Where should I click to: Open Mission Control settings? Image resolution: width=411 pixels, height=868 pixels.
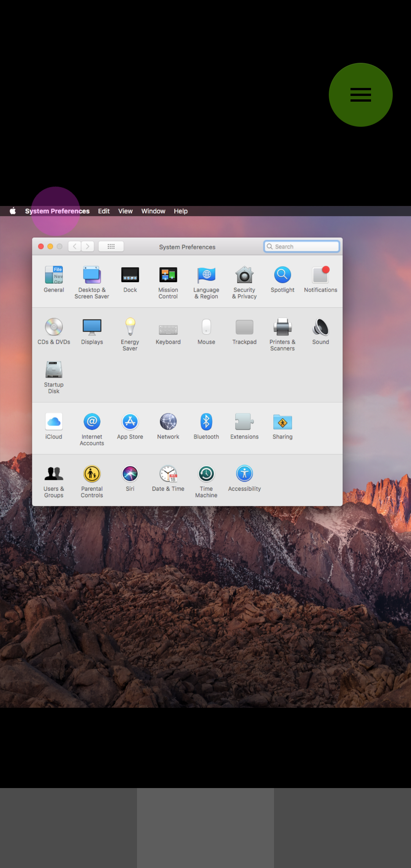[x=168, y=282]
